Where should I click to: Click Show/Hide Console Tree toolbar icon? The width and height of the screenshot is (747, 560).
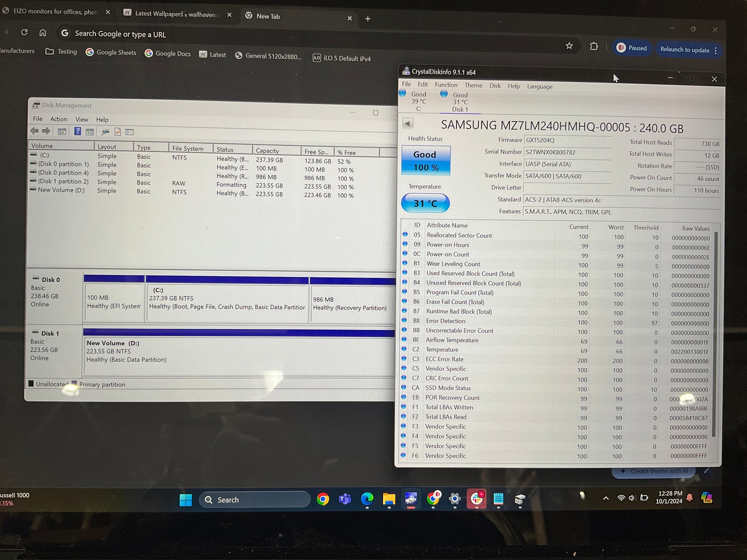(62, 132)
